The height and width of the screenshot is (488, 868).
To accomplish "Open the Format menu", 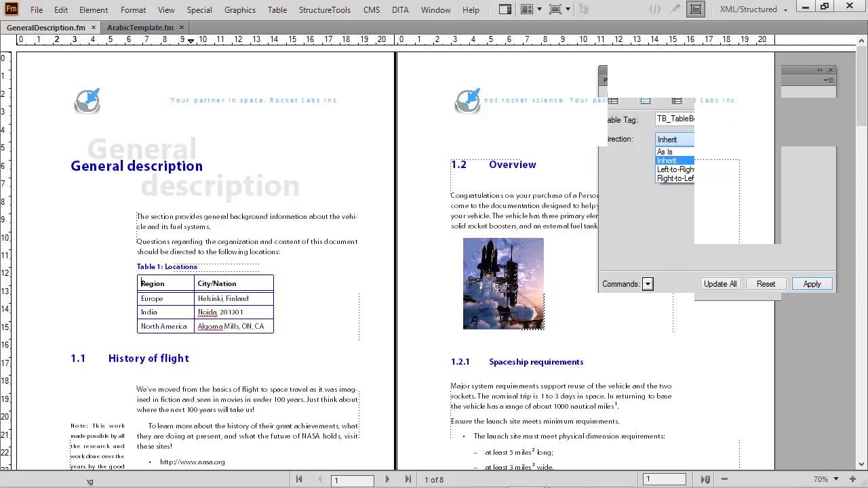I will click(x=133, y=9).
